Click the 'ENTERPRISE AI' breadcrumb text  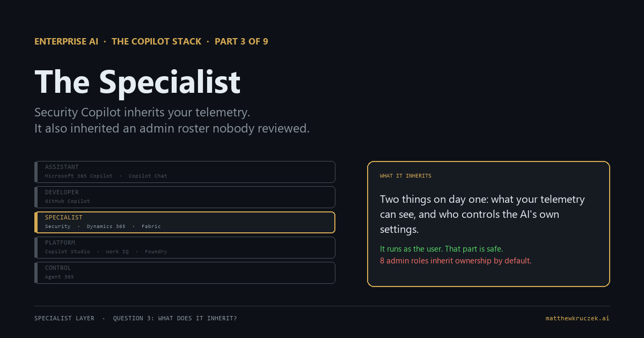pos(66,41)
